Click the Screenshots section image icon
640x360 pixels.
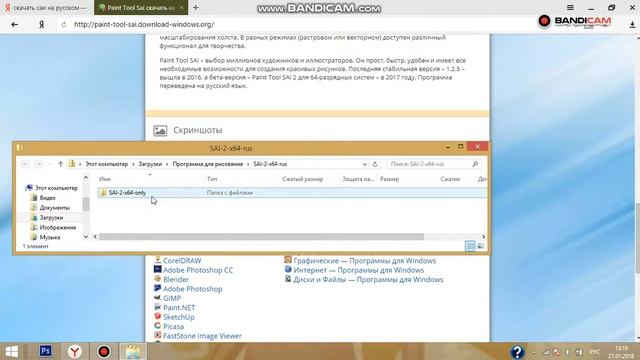(160, 130)
